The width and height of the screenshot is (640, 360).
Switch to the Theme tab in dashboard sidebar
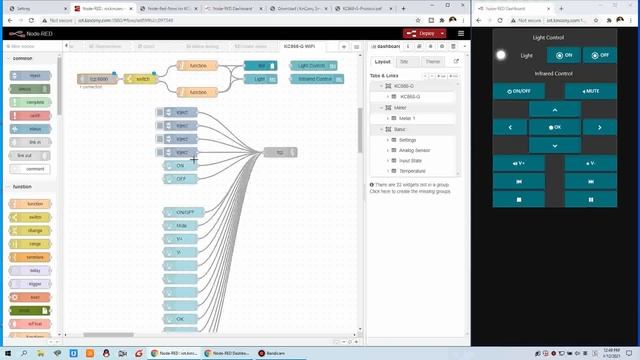(433, 62)
